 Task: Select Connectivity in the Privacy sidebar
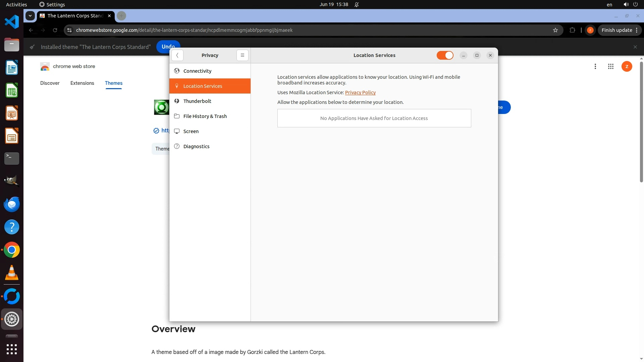[x=197, y=71]
